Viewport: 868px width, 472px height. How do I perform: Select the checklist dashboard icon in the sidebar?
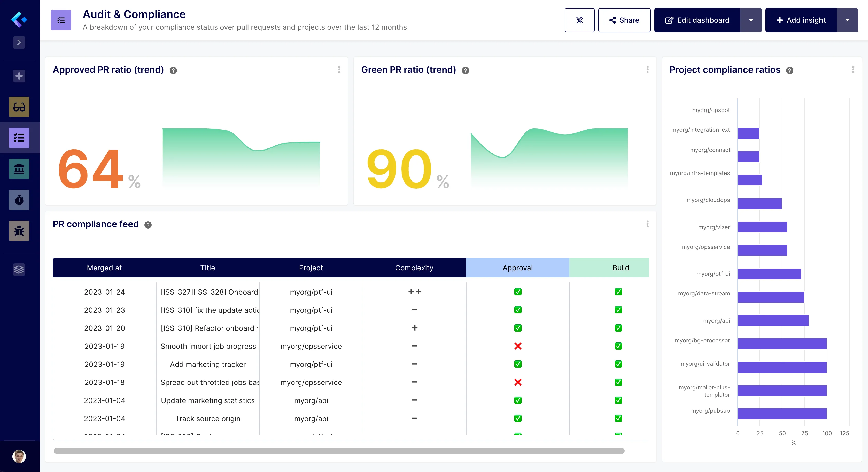coord(19,138)
